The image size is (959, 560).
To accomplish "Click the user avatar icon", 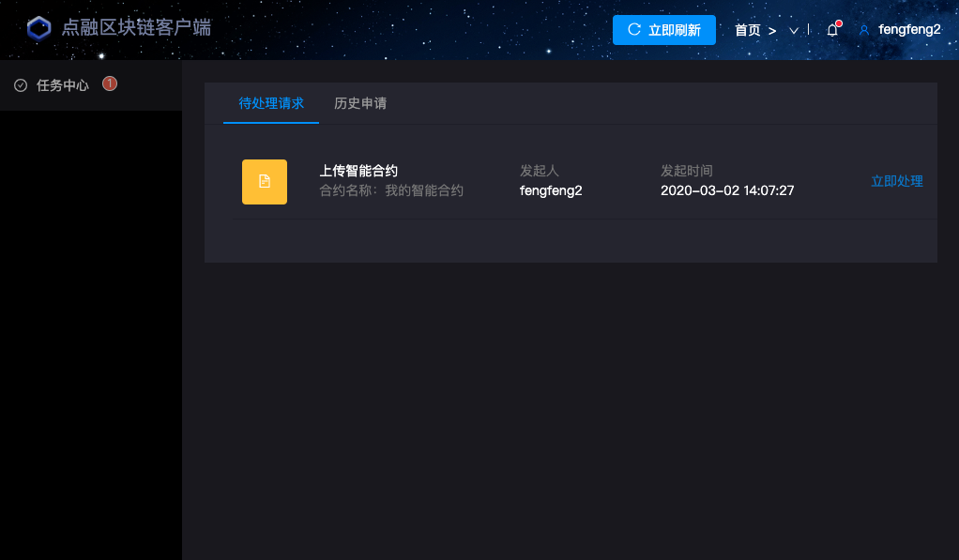I will click(x=864, y=30).
